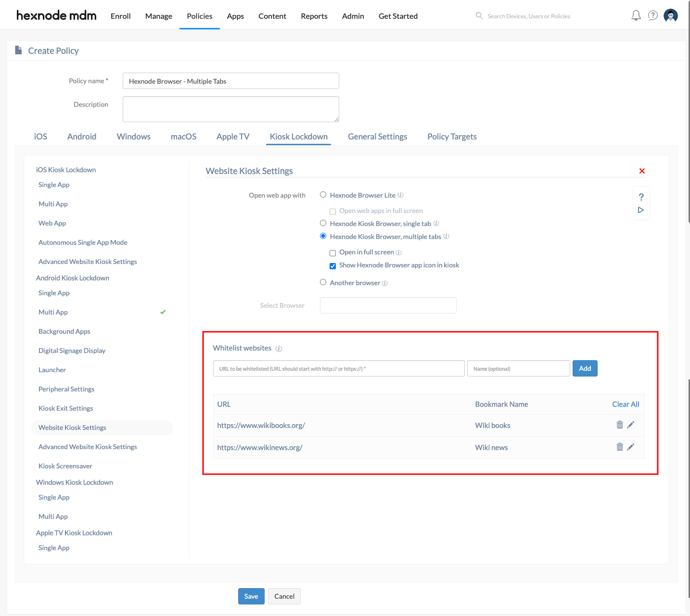This screenshot has height=616, width=690.
Task: Open the Get Started menu
Action: [398, 16]
